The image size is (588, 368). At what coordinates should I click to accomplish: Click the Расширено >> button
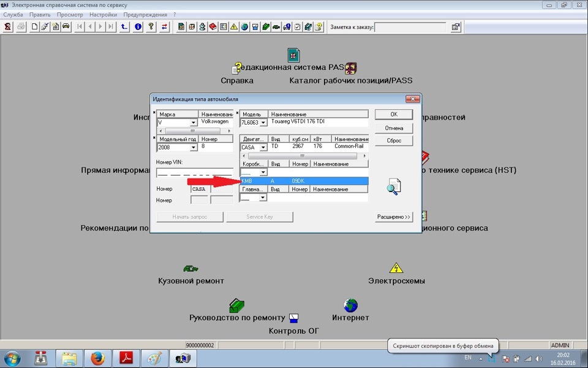coord(394,217)
